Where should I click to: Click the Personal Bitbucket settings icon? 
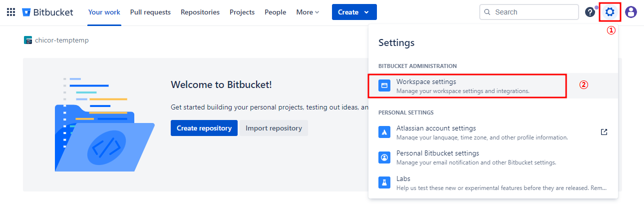click(384, 157)
